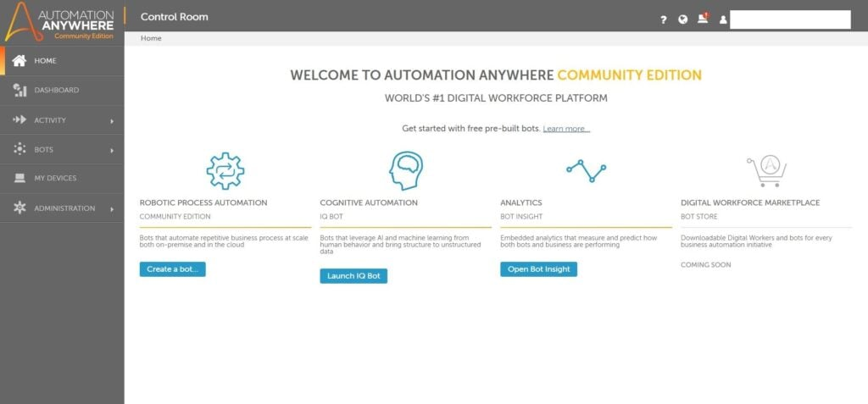Click the username field in header

point(790,19)
